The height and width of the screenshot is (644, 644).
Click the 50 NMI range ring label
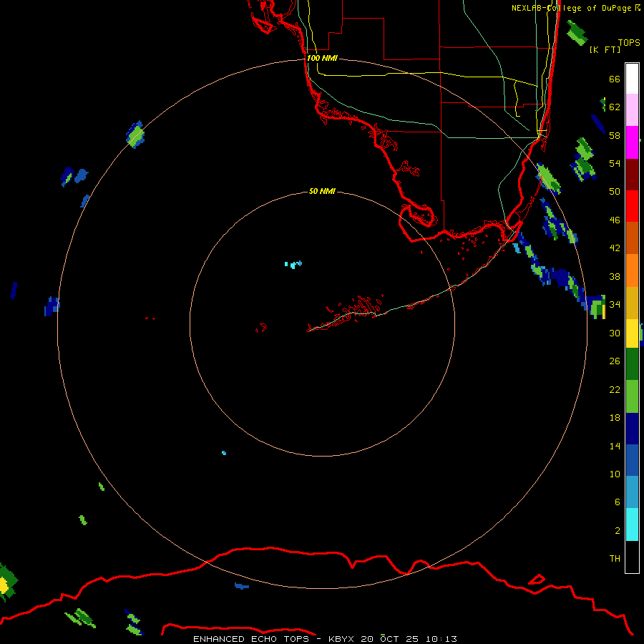pyautogui.click(x=322, y=191)
